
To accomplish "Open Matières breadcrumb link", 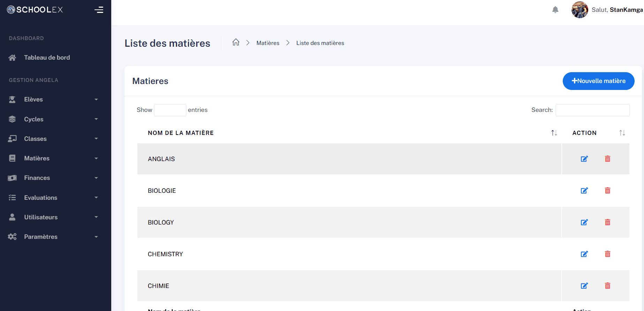I will point(268,43).
